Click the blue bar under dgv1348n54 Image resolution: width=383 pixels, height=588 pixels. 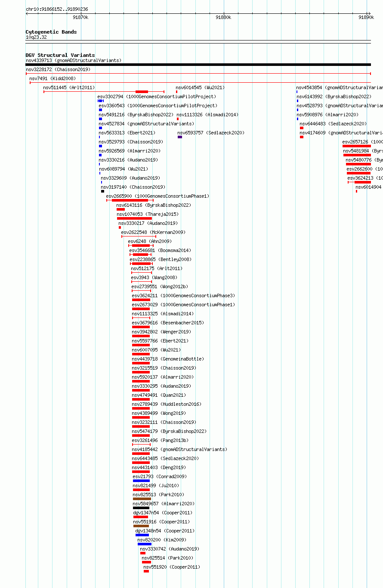pyautogui.click(x=142, y=535)
